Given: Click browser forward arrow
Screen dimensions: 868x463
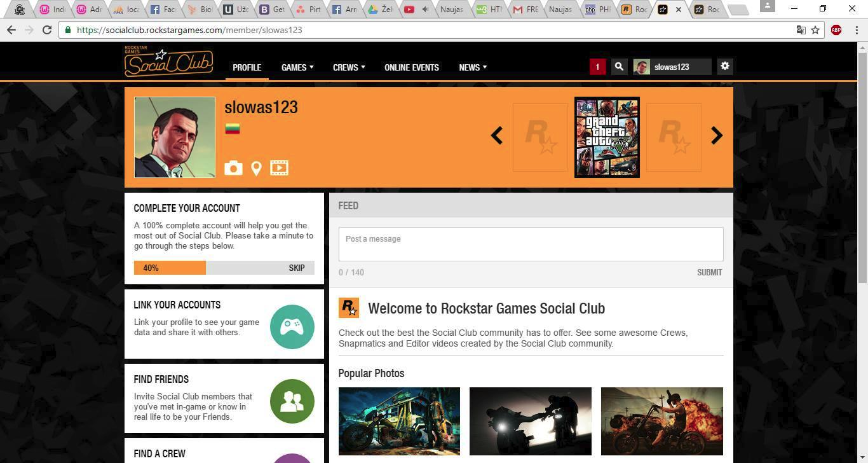Looking at the screenshot, I should [29, 30].
